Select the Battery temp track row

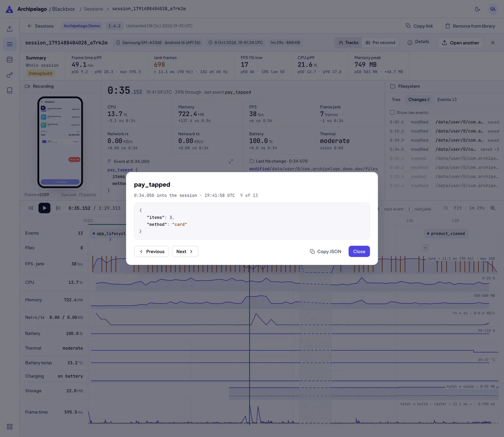click(54, 363)
